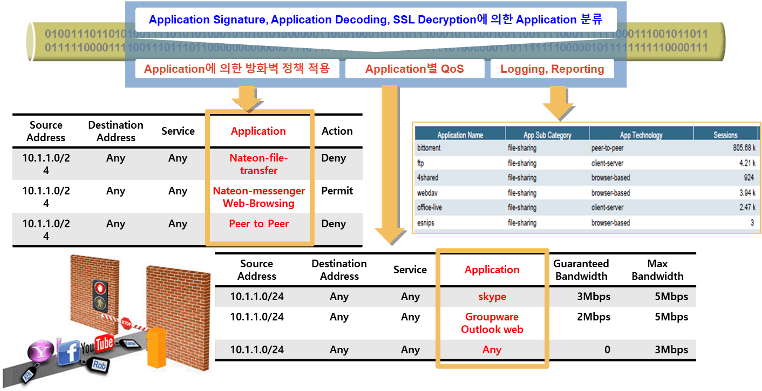Select the 'esnips' application name
762x391 pixels.
click(425, 223)
